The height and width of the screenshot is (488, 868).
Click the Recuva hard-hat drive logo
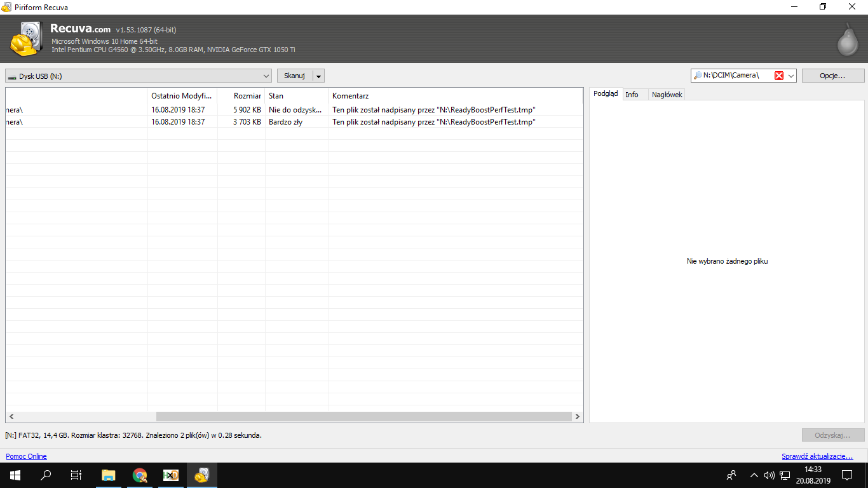pos(25,39)
